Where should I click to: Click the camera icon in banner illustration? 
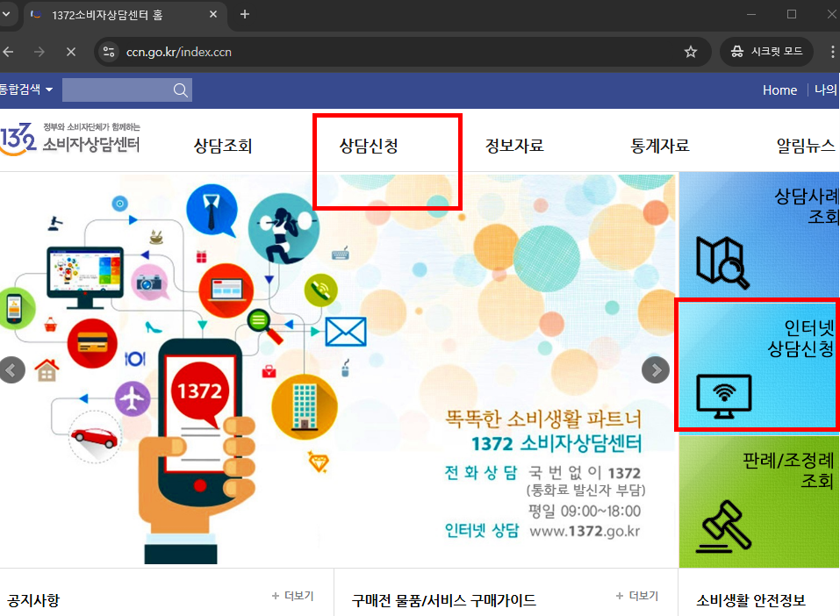tap(149, 283)
